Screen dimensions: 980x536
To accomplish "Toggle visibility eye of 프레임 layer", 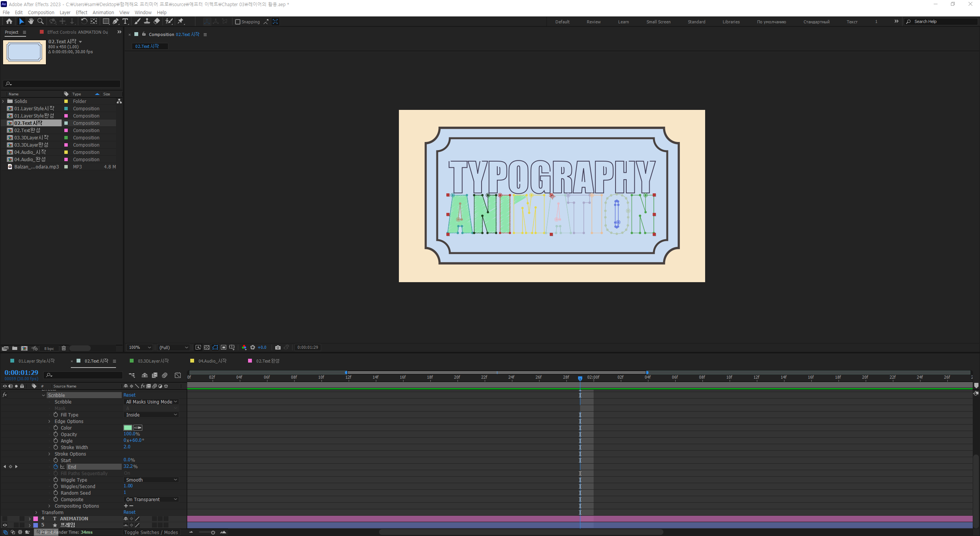I will pos(5,525).
